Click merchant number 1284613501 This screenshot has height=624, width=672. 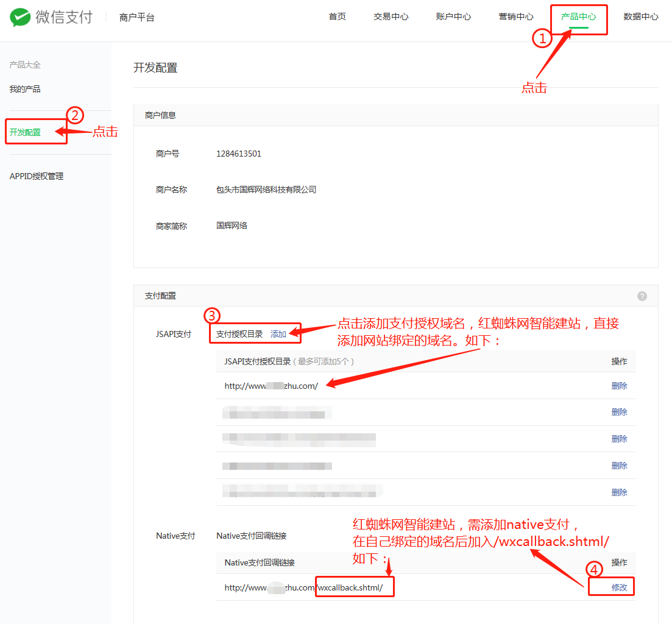[239, 154]
